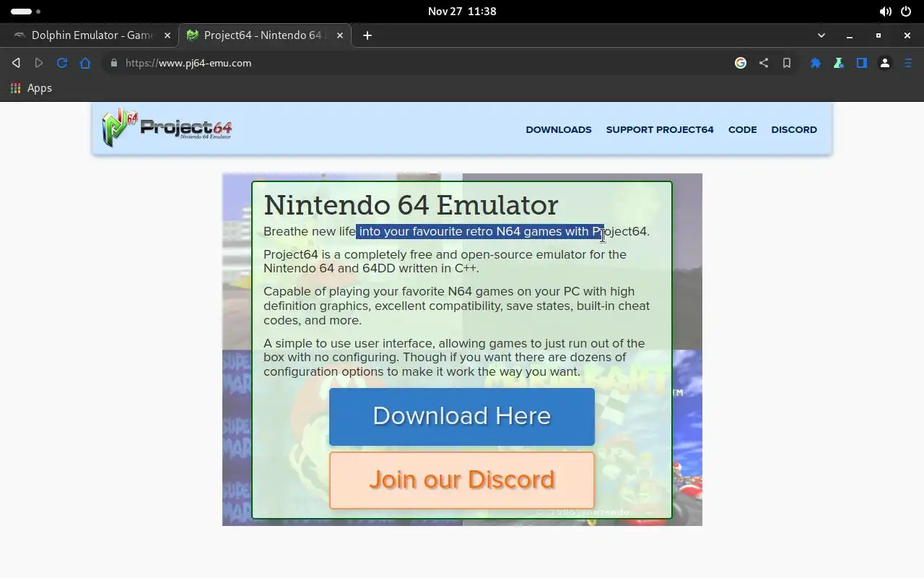The image size is (924, 578).
Task: Click the text 'A simple to use user interface'
Action: [x=349, y=343]
